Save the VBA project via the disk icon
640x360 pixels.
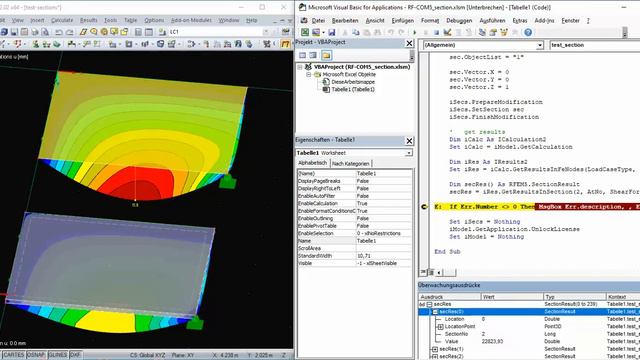click(332, 32)
